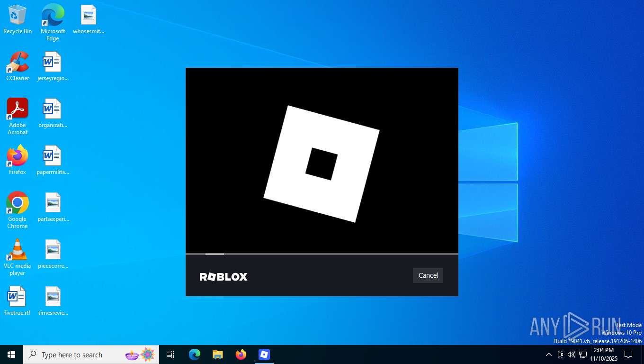Open network status tray icon
The height and width of the screenshot is (364, 644).
tap(583, 355)
